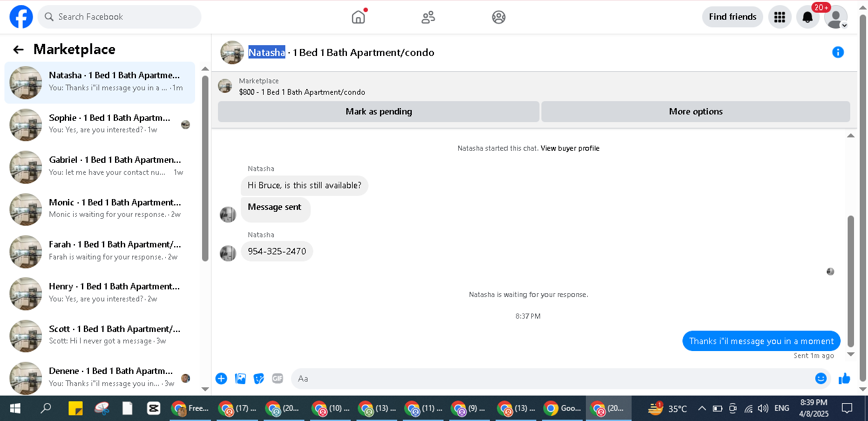Open the Friends icon in top bar
Image resolution: width=868 pixels, height=421 pixels.
(x=428, y=17)
